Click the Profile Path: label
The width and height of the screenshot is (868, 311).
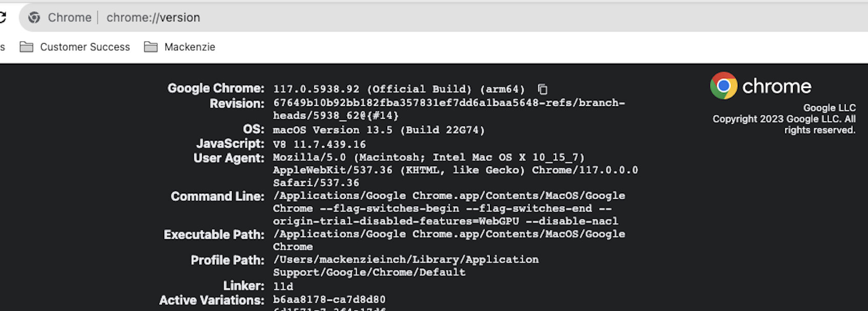pos(228,260)
